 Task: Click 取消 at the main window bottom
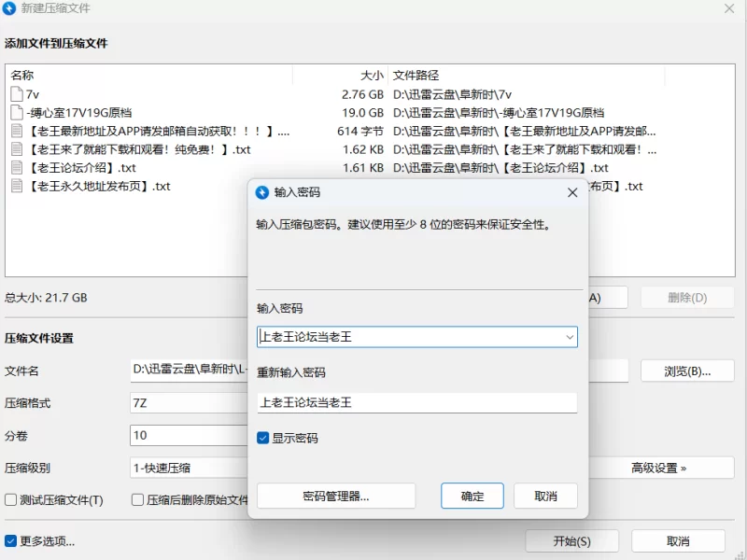tap(678, 541)
